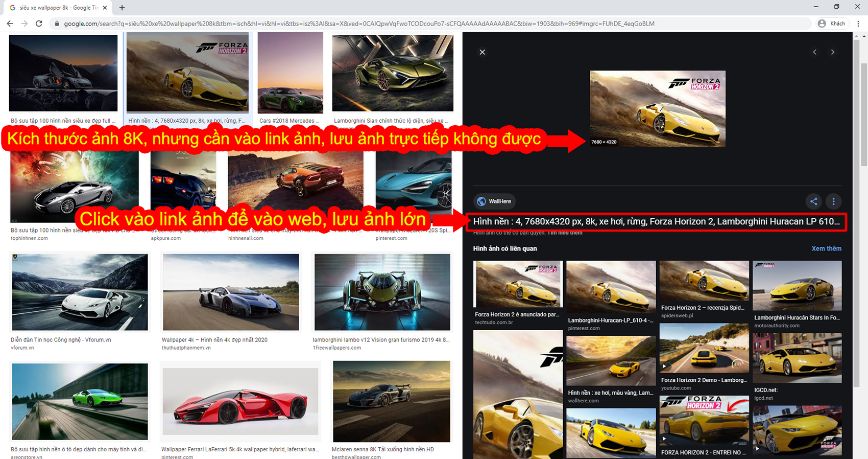Share the previewed image
Viewport: 868px width, 459px height.
coord(814,201)
